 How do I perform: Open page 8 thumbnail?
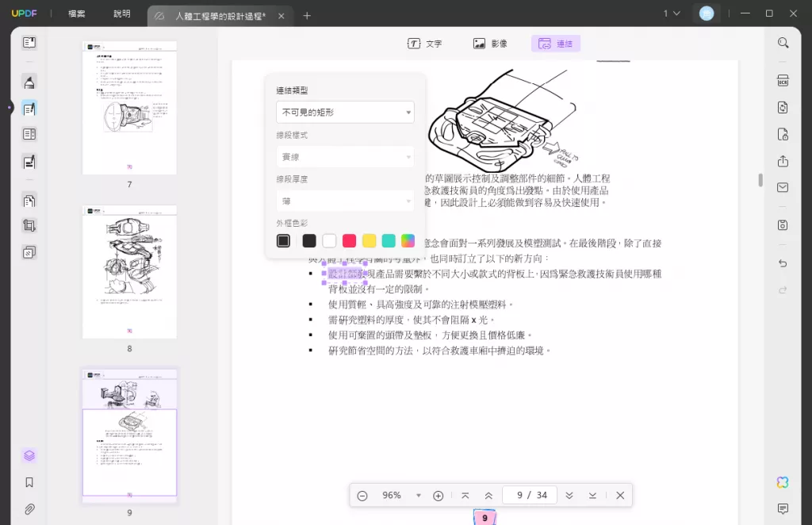(129, 272)
